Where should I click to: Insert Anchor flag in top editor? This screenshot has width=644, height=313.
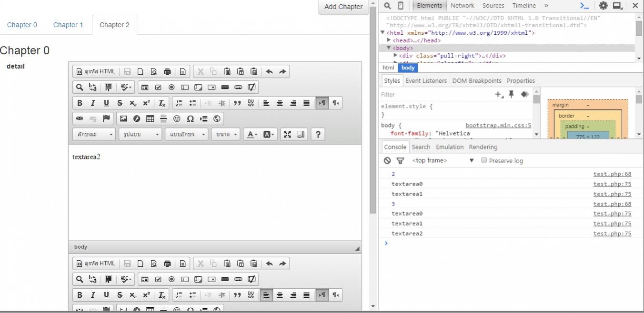click(x=106, y=118)
